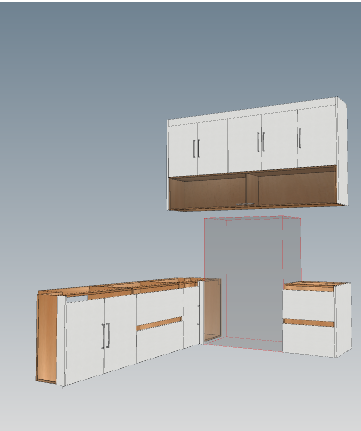Click bottom drawer of the standalone right drawer unit

[x=308, y=341]
